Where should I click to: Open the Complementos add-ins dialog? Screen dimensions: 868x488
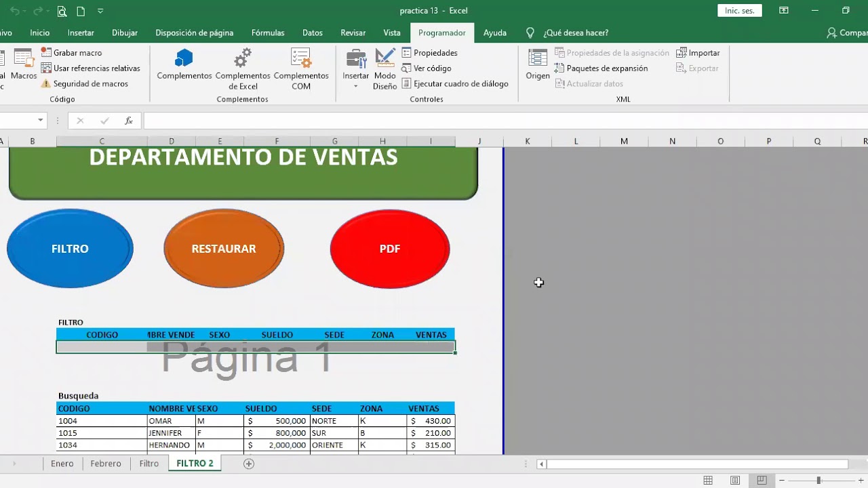(184, 65)
